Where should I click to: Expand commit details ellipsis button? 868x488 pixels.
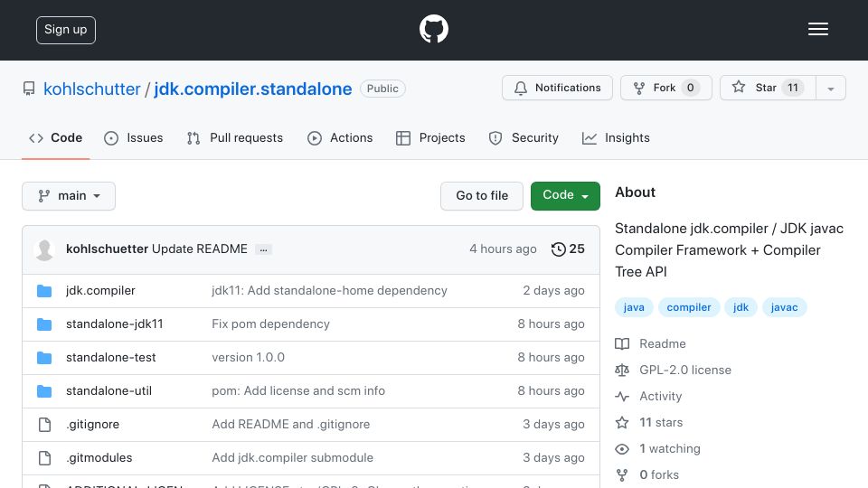[263, 250]
